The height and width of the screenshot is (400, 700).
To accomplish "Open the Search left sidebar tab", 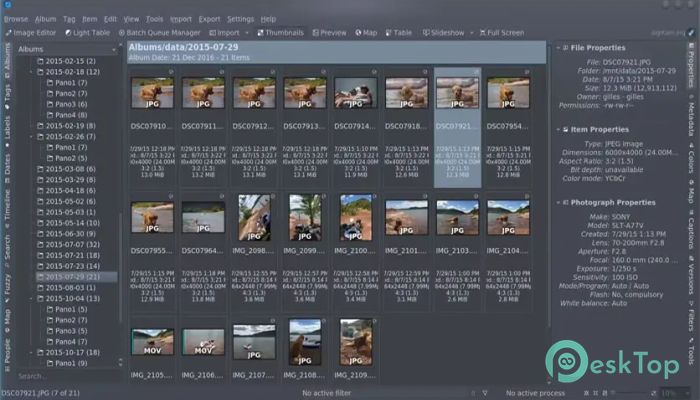I will click(8, 250).
